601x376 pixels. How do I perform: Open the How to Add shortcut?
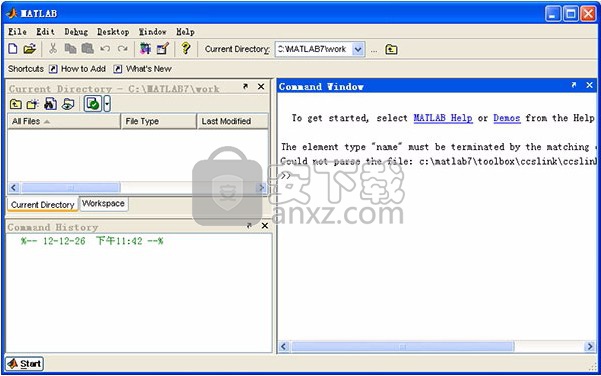click(x=78, y=69)
